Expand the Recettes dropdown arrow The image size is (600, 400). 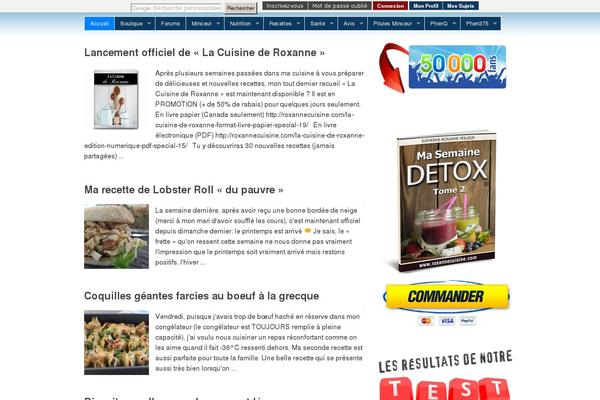[298, 23]
